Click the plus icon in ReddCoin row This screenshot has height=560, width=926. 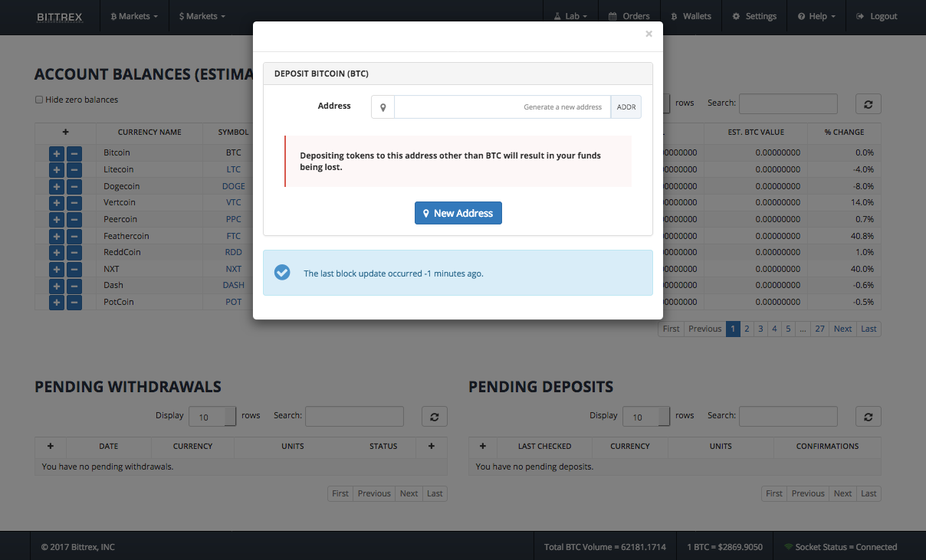click(57, 253)
